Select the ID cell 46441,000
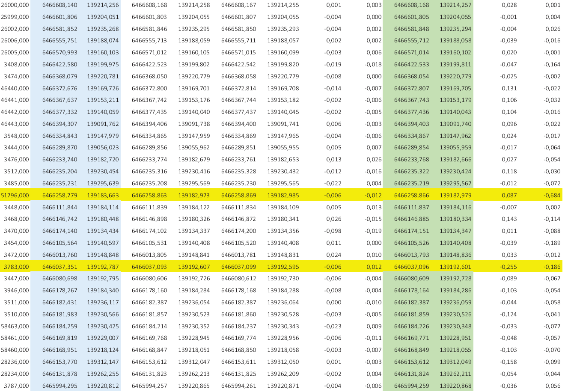Screen dimensions: 565x392 pyautogui.click(x=15, y=100)
